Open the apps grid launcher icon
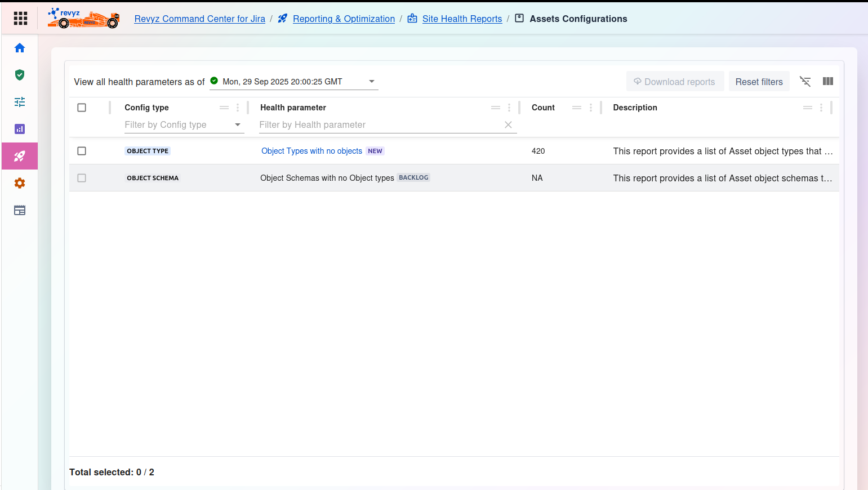The width and height of the screenshot is (868, 490). [20, 19]
